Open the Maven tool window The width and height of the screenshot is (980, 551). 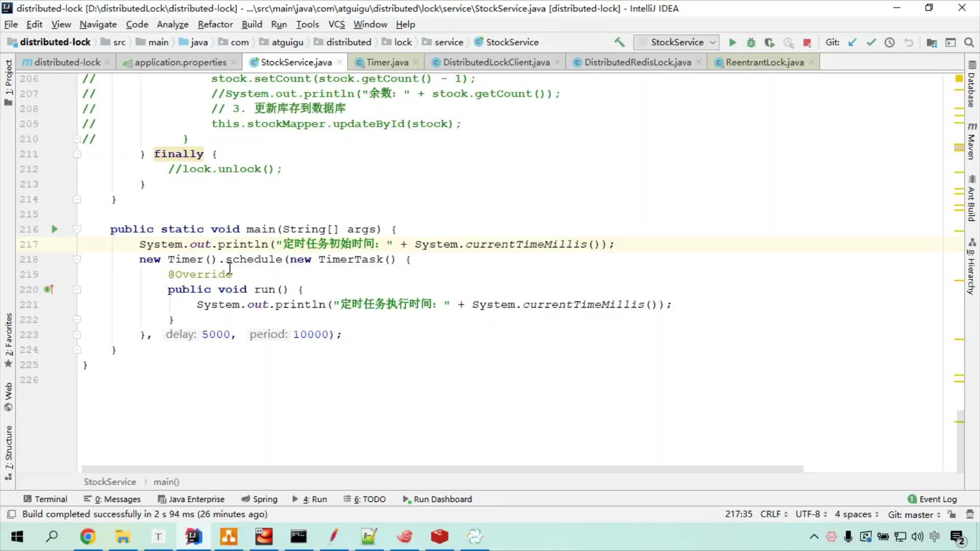click(x=972, y=141)
